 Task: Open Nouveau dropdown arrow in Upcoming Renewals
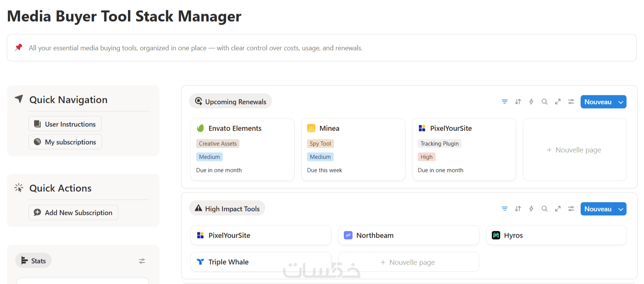pos(621,102)
